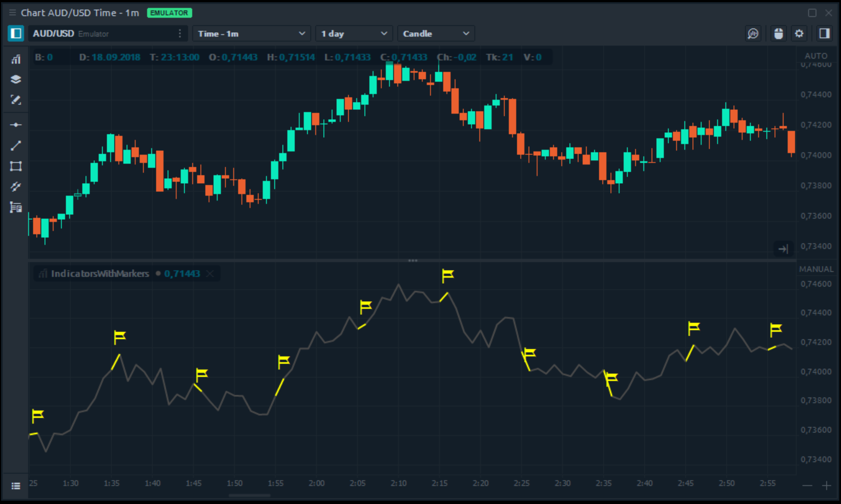Open the volume analysis magnifier icon

click(753, 33)
